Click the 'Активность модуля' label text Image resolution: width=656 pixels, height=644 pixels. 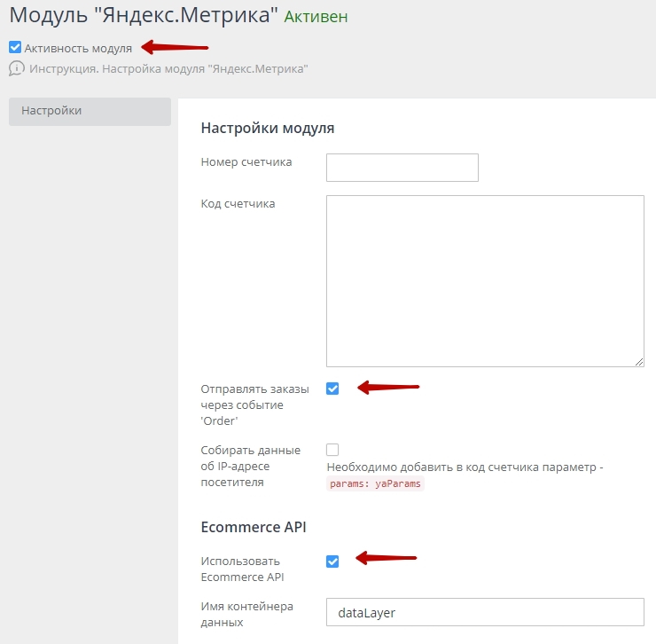[x=78, y=49]
